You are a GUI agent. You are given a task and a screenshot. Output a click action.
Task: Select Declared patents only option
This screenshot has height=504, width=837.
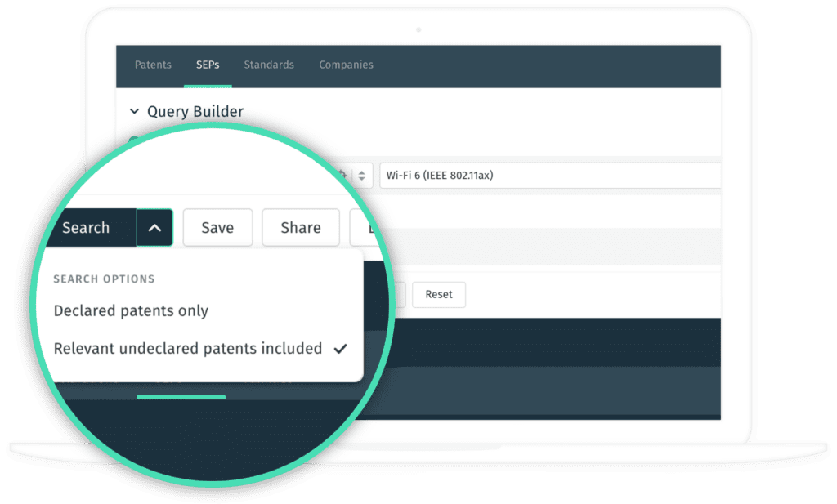point(131,310)
